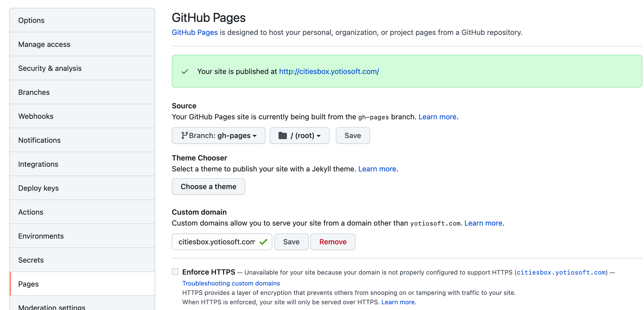Screen dimensions: 644x310
Task: Open Deploy keys settings
Action: (x=82, y=188)
